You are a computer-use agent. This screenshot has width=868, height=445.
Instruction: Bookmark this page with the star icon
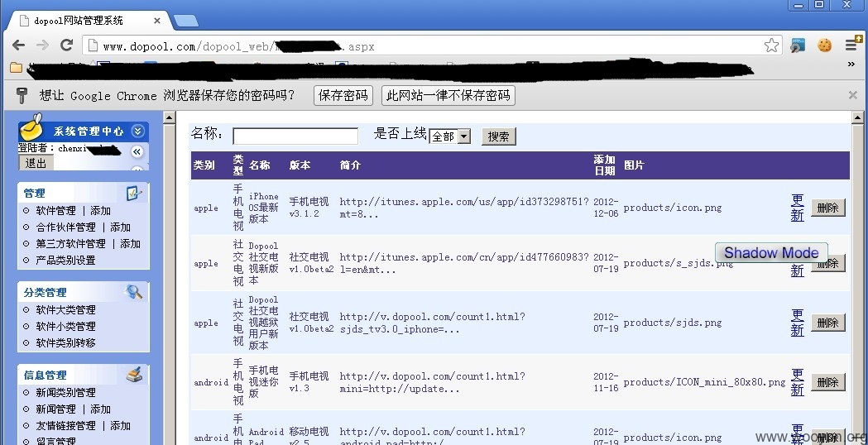pos(772,45)
